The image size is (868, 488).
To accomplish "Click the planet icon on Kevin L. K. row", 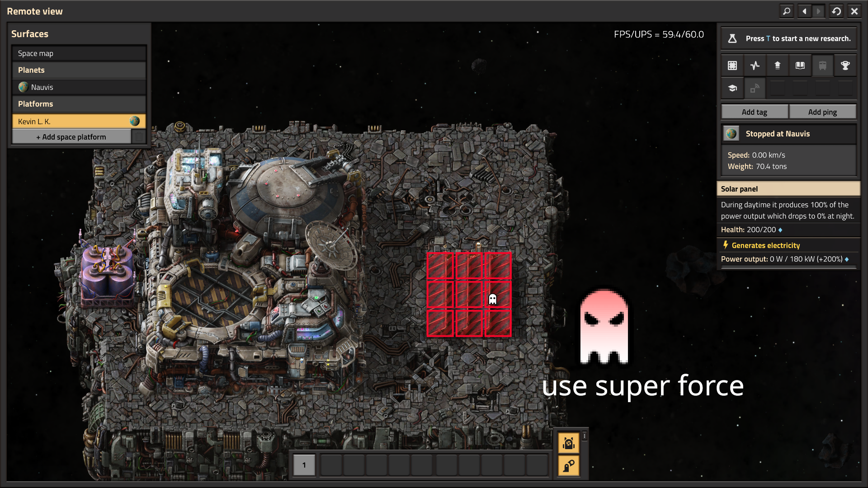I will coord(135,121).
